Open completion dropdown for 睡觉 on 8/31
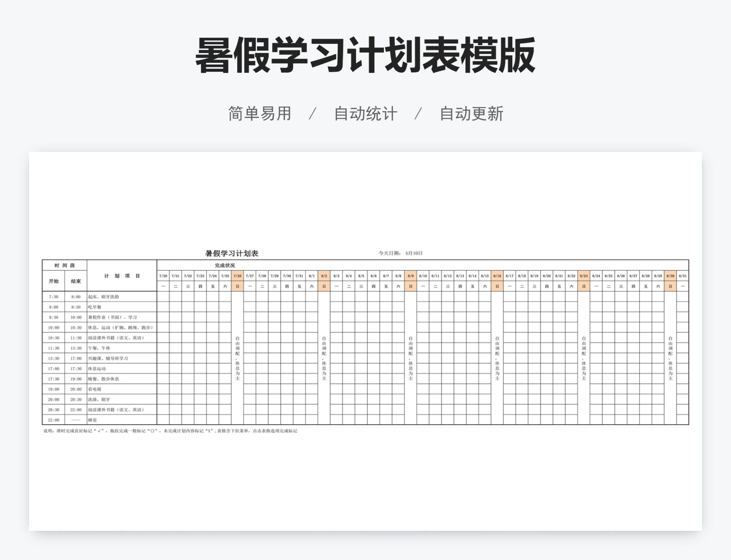 (x=682, y=420)
